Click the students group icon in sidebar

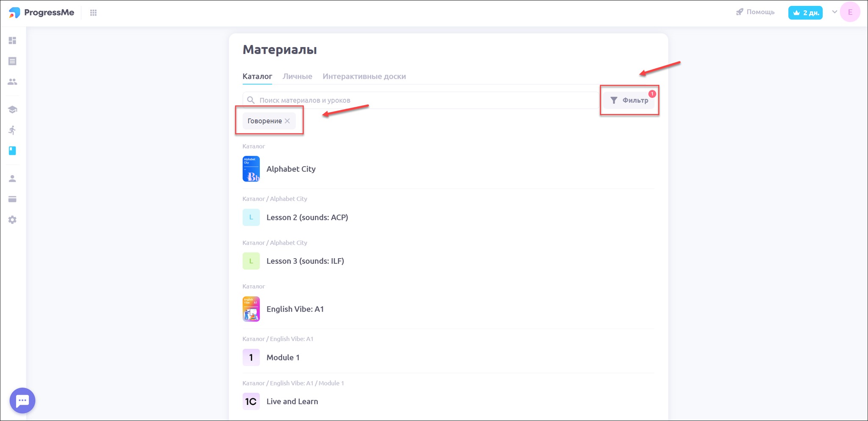[12, 82]
